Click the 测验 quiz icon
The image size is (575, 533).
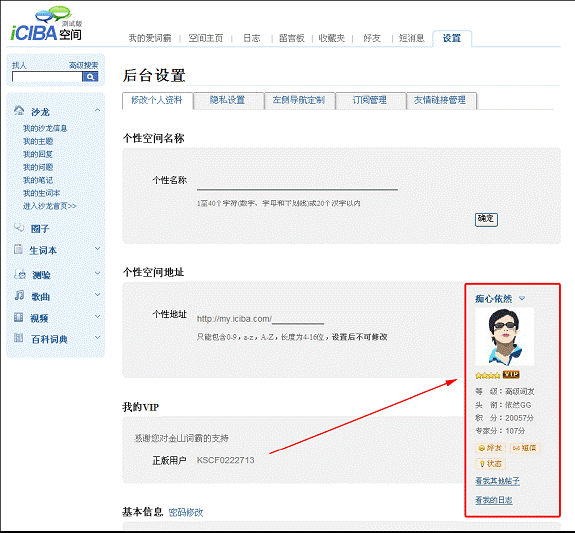[20, 274]
